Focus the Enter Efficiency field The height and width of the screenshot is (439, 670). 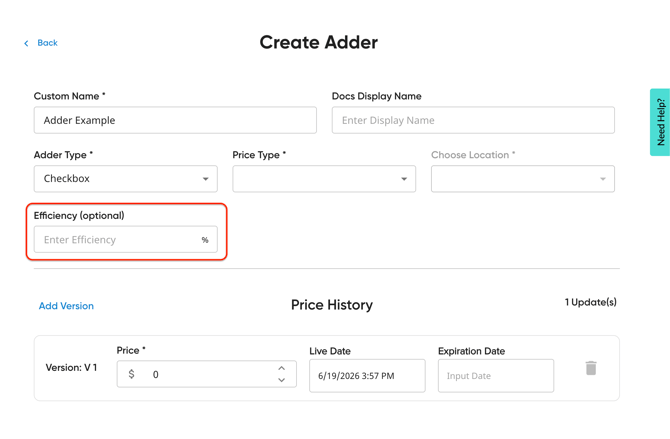[126, 239]
